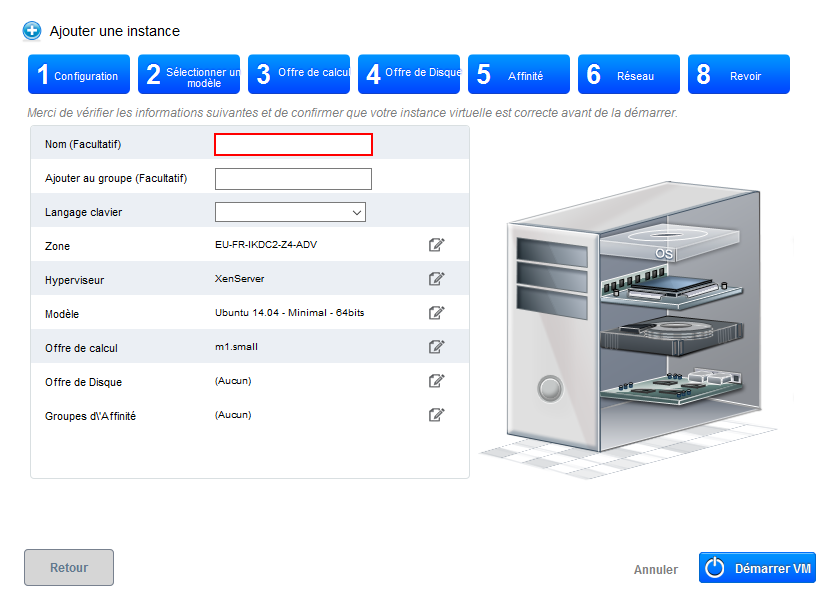The image size is (826, 596).
Task: Click edit icon for Modèle Ubuntu 14.04
Action: [436, 313]
